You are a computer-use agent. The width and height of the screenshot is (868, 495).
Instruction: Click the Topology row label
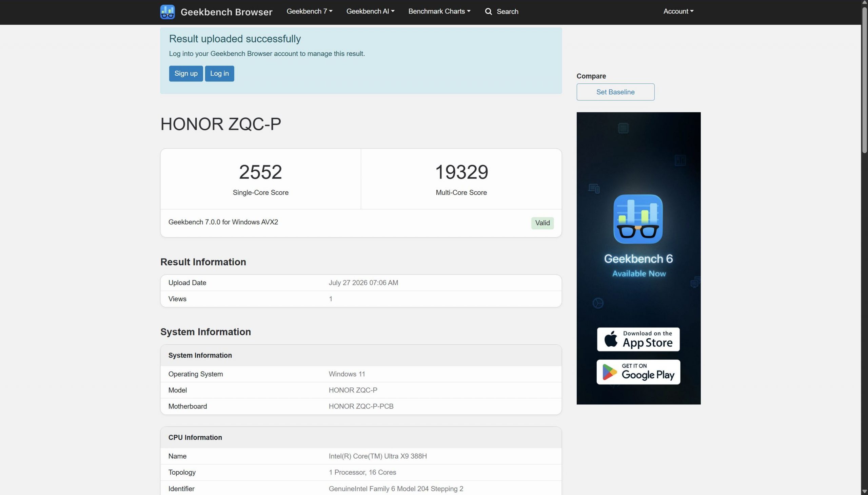point(182,473)
